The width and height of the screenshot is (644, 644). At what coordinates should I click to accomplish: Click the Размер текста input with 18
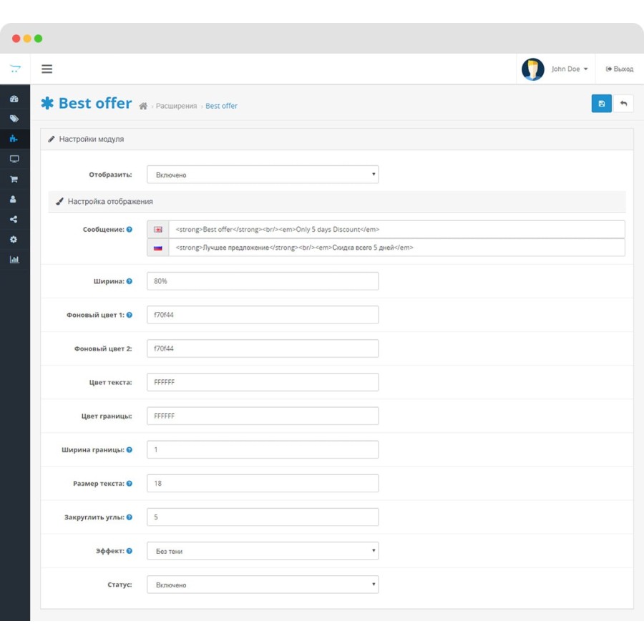click(263, 484)
